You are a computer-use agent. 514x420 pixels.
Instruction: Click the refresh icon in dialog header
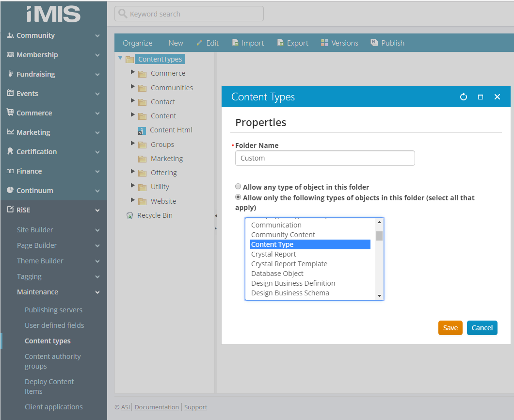click(x=464, y=97)
